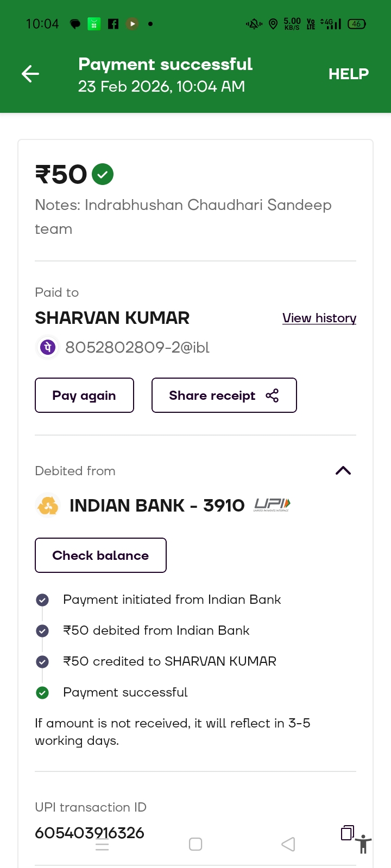Tap the recipient name SHARVAN KUMAR
This screenshot has height=868, width=391.
pos(112,318)
